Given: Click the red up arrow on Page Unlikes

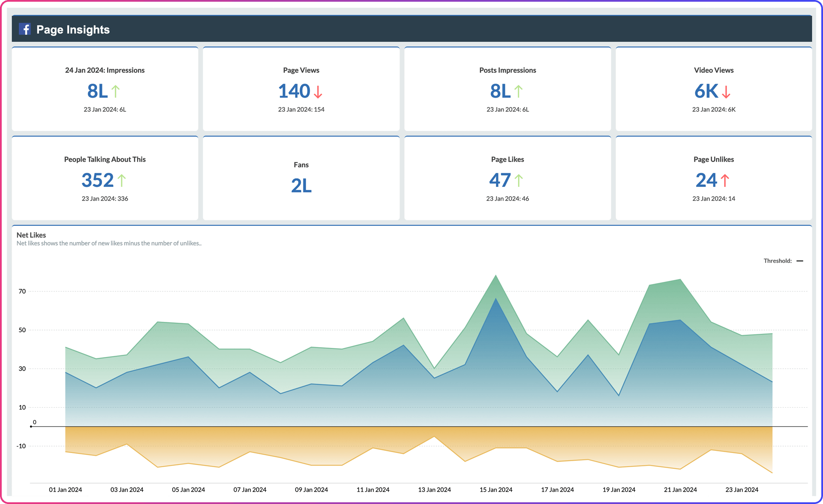Looking at the screenshot, I should tap(725, 180).
